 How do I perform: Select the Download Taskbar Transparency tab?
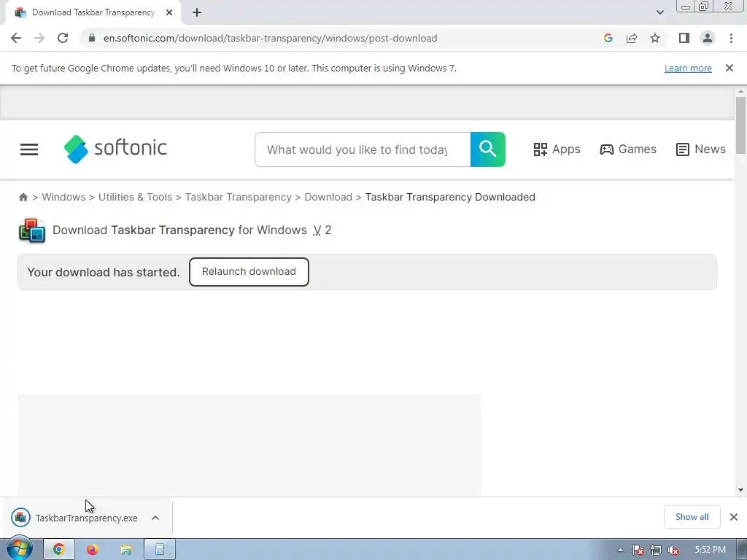[x=93, y=12]
